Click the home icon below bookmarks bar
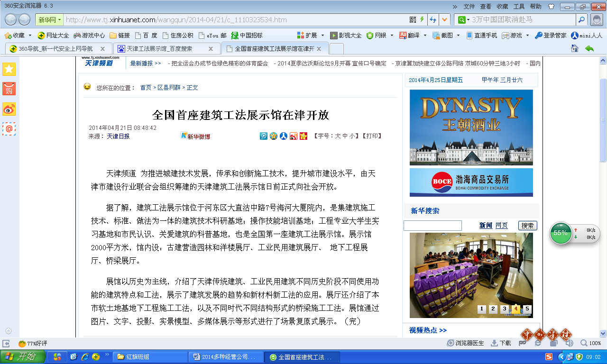Image resolution: width=607 pixels, height=364 pixels. click(x=575, y=48)
